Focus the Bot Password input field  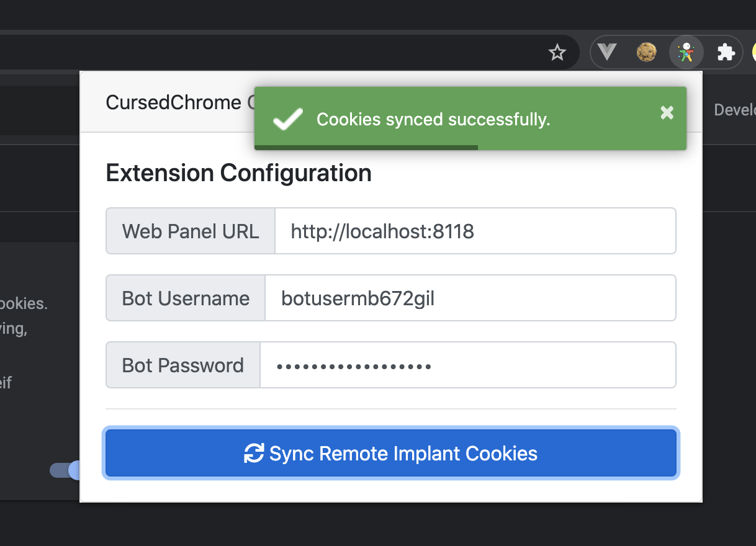pos(467,365)
